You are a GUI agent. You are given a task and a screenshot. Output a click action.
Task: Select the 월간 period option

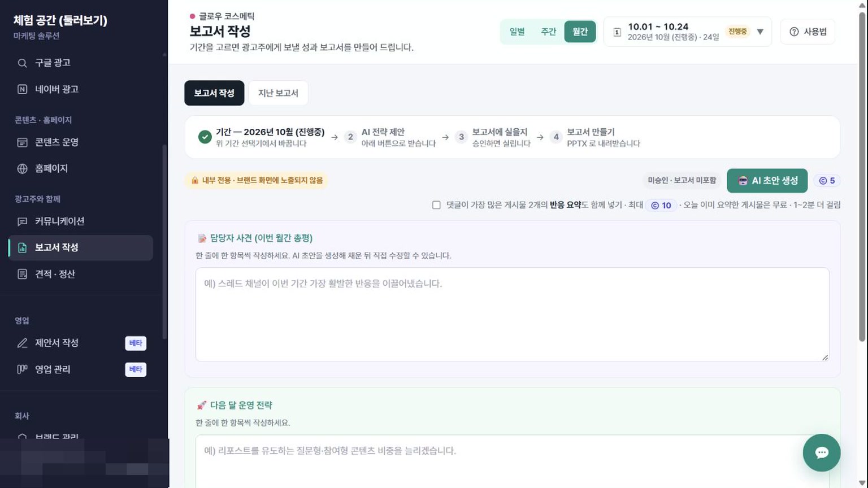[x=580, y=32]
